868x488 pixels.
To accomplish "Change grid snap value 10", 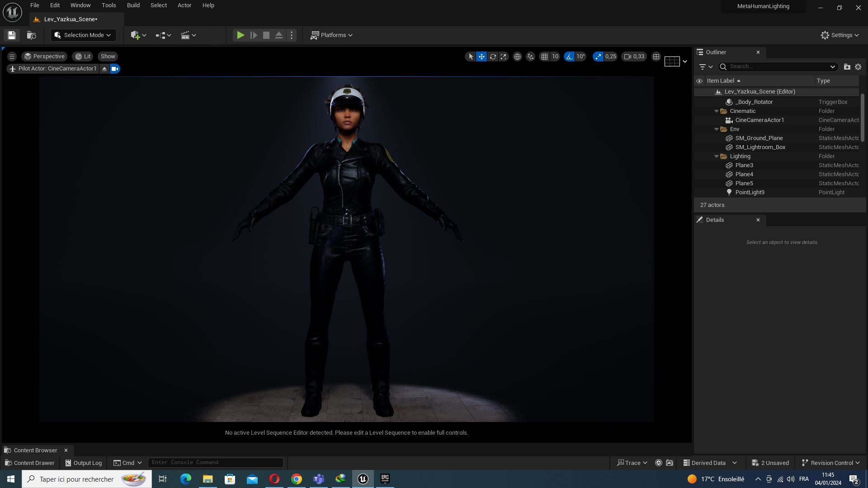I will click(x=555, y=56).
